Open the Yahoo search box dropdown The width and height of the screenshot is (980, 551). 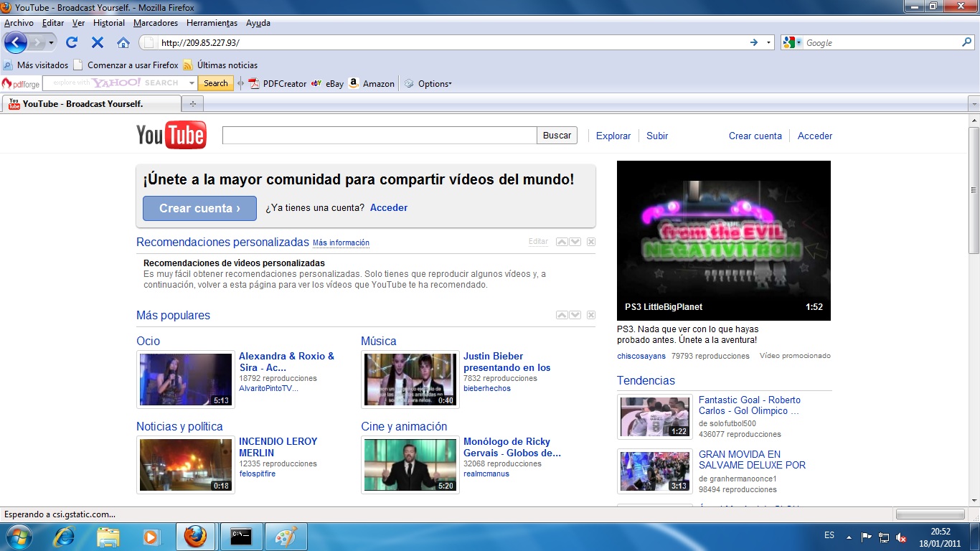click(x=192, y=83)
